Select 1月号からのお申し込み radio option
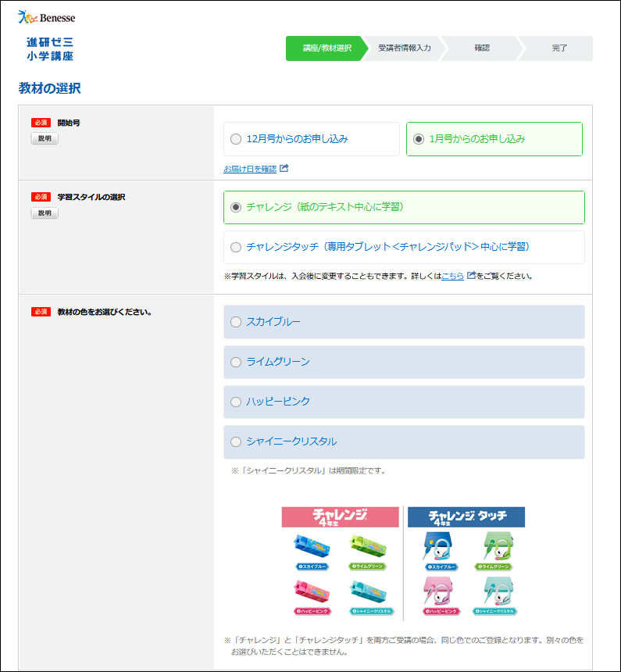 tap(419, 139)
